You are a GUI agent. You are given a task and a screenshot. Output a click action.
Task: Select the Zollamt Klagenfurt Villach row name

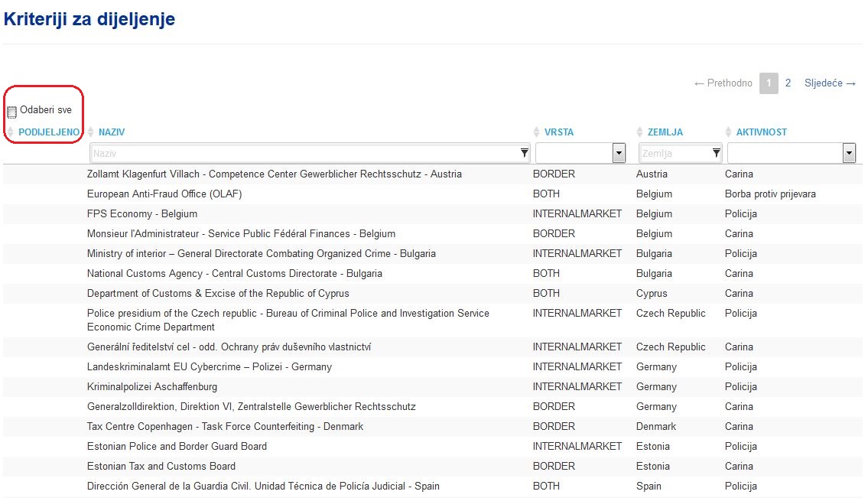(x=274, y=174)
